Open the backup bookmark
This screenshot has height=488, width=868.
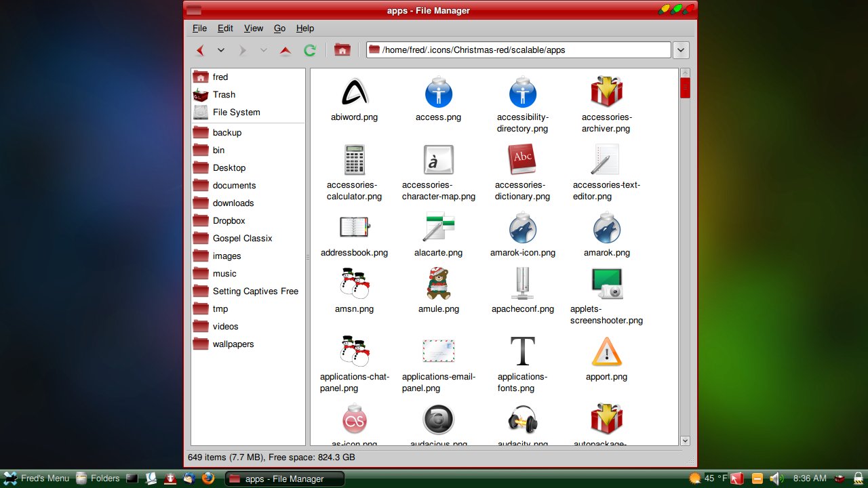coord(248,133)
